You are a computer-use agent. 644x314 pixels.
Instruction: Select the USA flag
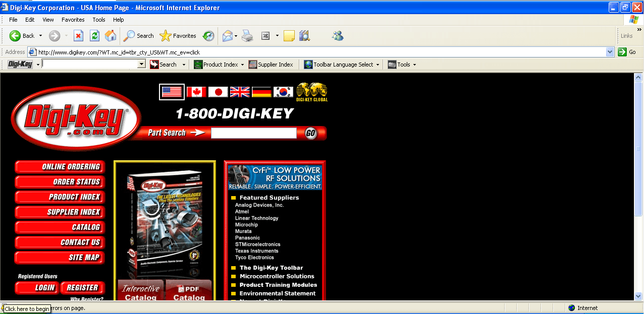[x=172, y=92]
